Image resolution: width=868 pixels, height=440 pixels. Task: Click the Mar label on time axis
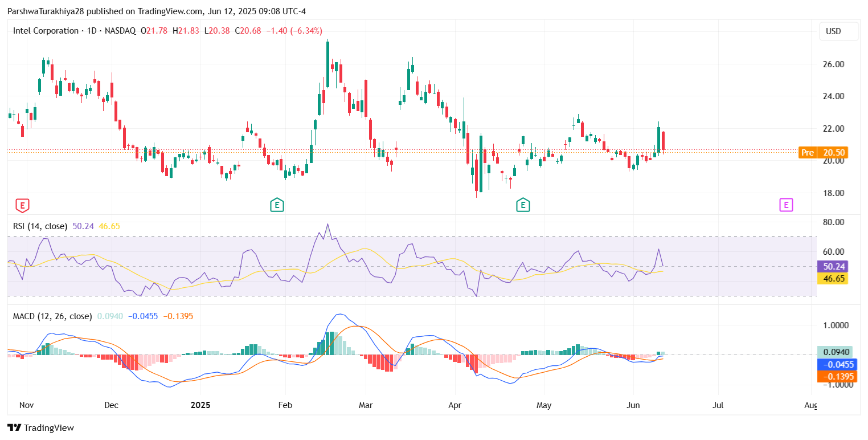(366, 405)
